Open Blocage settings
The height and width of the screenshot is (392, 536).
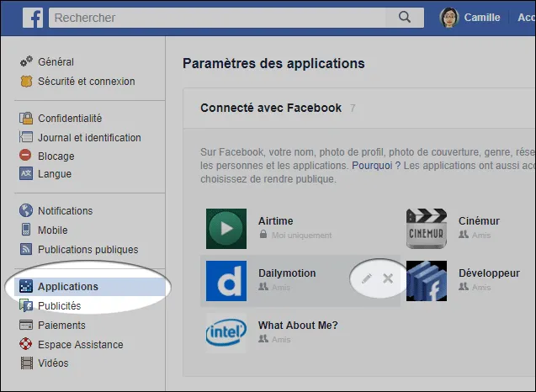pyautogui.click(x=56, y=156)
